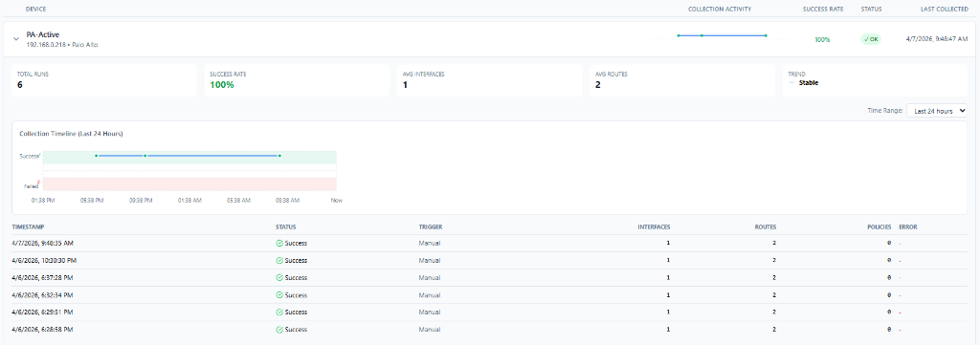Click the Total Runs card showing 6

[x=103, y=81]
